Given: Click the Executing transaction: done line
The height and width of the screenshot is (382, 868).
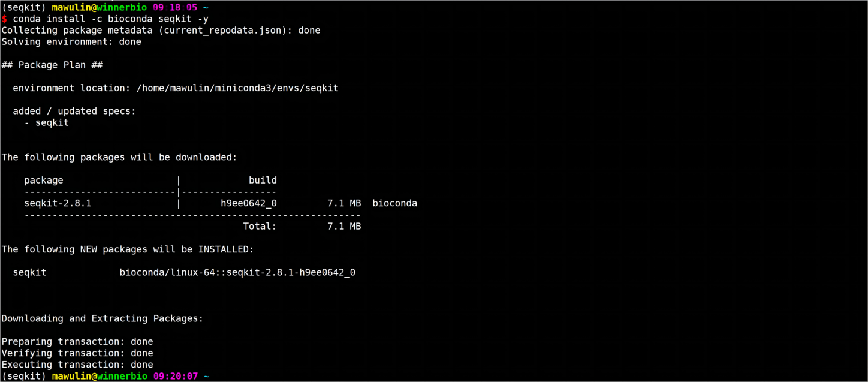Looking at the screenshot, I should pos(77,365).
